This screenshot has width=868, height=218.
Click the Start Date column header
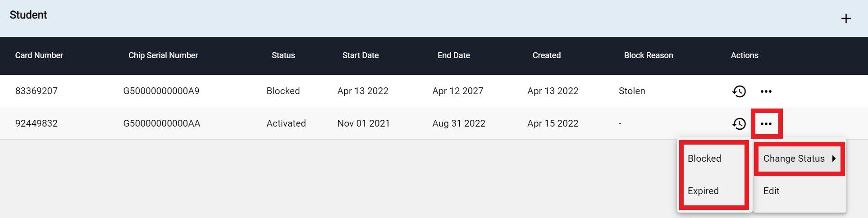(361, 55)
